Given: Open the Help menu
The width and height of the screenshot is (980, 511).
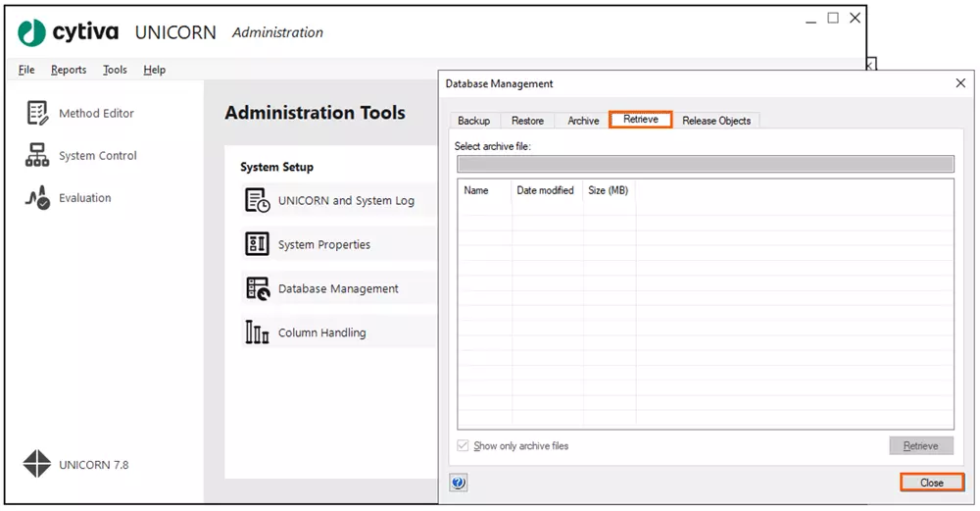Looking at the screenshot, I should pyautogui.click(x=154, y=70).
